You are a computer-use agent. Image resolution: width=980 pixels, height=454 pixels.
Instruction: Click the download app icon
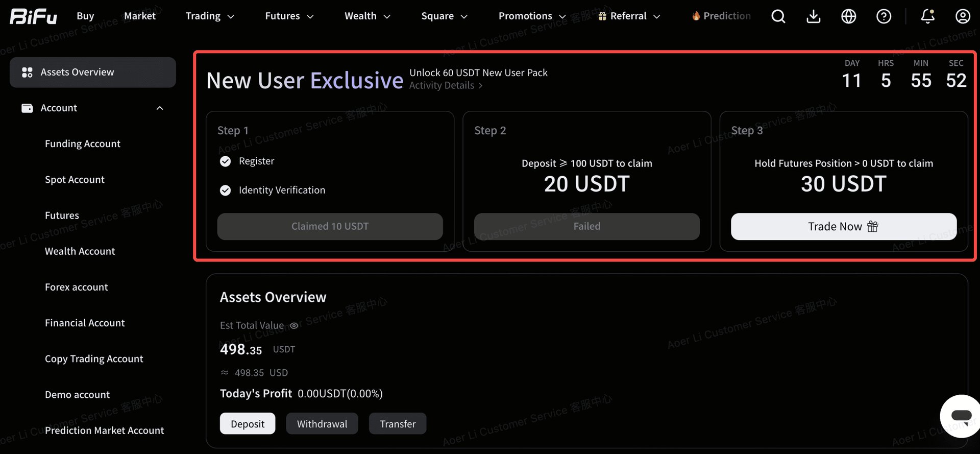tap(813, 16)
